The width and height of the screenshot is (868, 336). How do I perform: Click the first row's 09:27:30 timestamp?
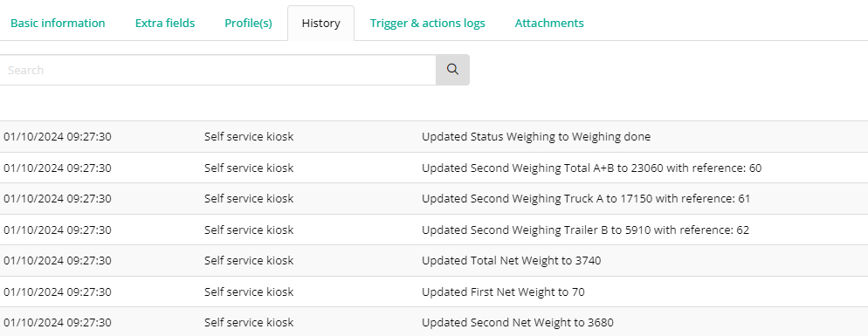88,137
